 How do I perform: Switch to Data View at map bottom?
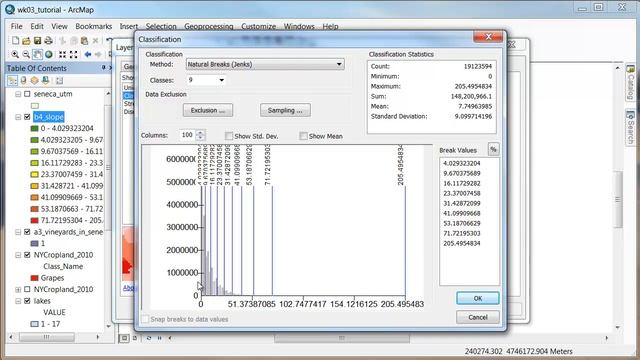[124, 338]
